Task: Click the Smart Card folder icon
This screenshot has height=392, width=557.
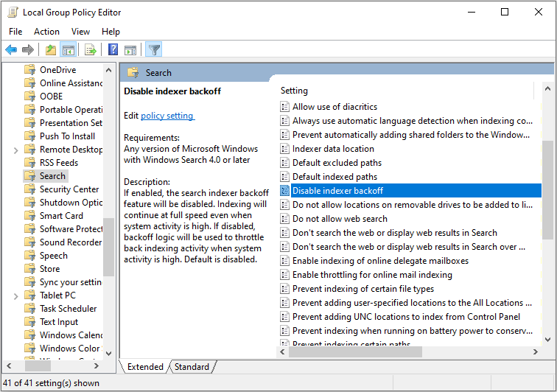Action: coord(30,216)
